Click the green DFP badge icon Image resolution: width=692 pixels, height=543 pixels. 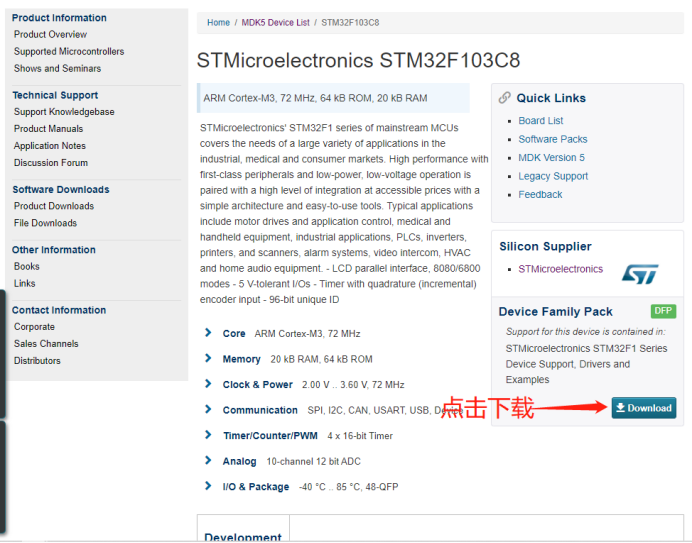pyautogui.click(x=663, y=311)
